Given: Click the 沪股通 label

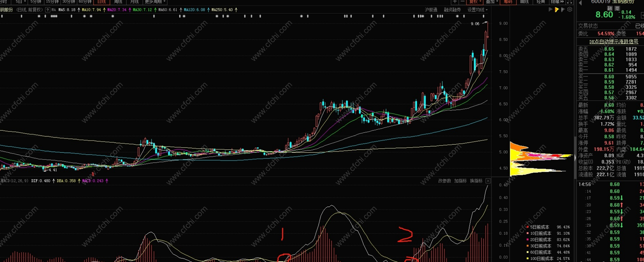Looking at the screenshot, I should coord(431,10).
